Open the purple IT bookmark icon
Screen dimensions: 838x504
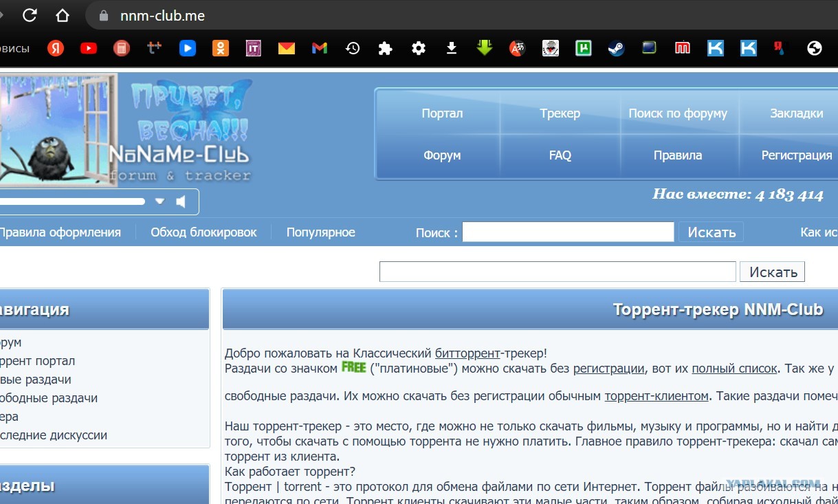tap(254, 48)
